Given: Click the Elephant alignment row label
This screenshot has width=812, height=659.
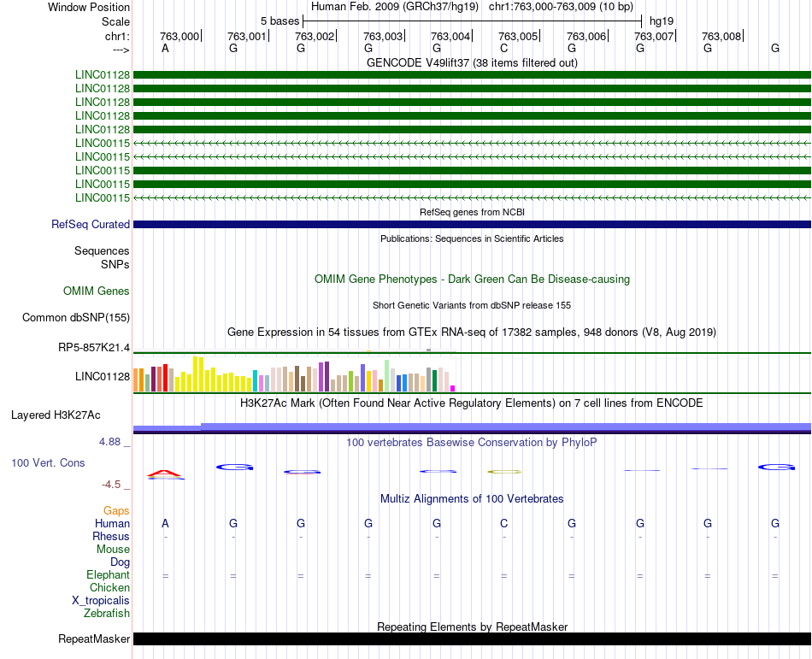Looking at the screenshot, I should pyautogui.click(x=108, y=574).
